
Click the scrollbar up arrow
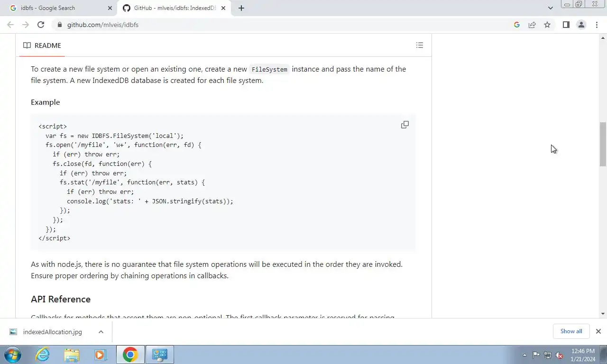click(x=603, y=37)
